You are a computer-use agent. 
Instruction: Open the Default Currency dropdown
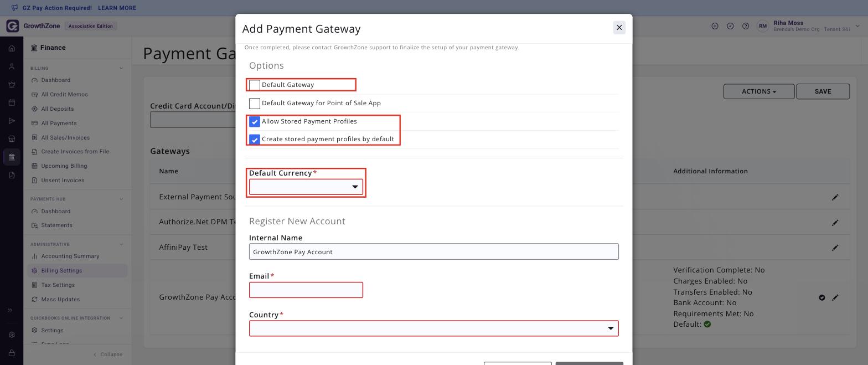306,187
